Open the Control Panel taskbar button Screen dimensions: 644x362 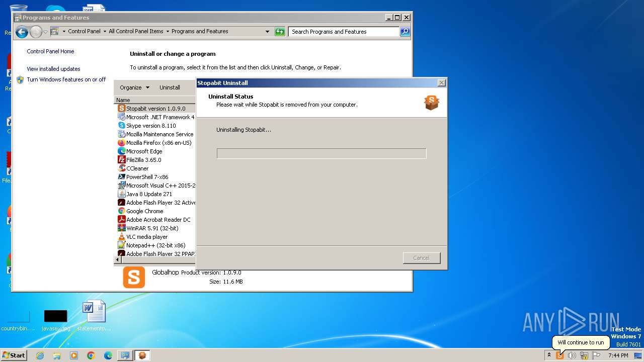click(x=125, y=355)
